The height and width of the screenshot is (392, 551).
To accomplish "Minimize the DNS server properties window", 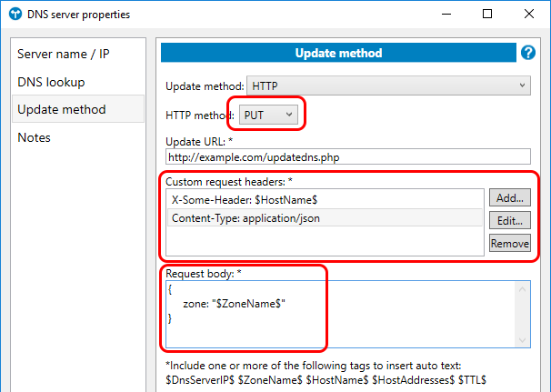I will click(x=441, y=15).
